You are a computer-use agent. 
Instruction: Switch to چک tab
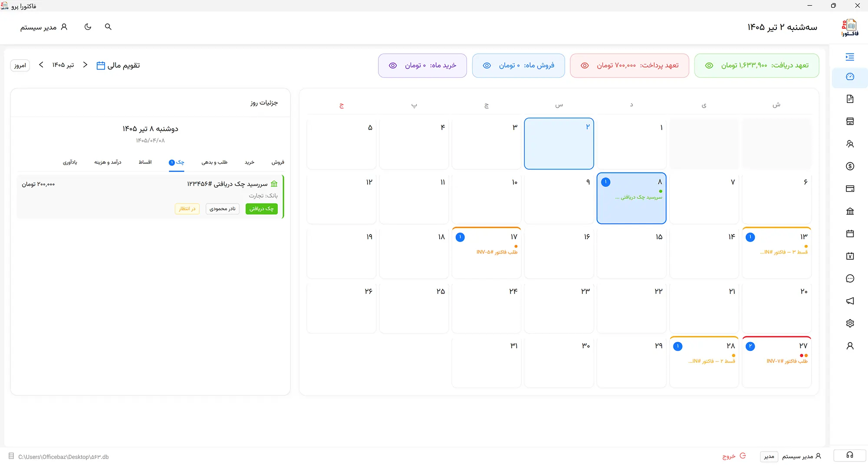(177, 162)
